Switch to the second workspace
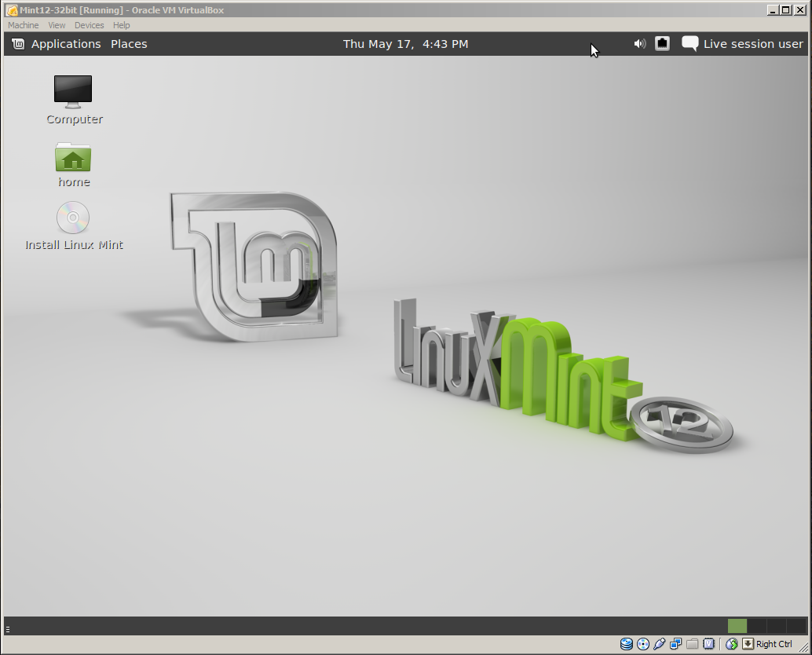The width and height of the screenshot is (812, 655). [x=757, y=626]
